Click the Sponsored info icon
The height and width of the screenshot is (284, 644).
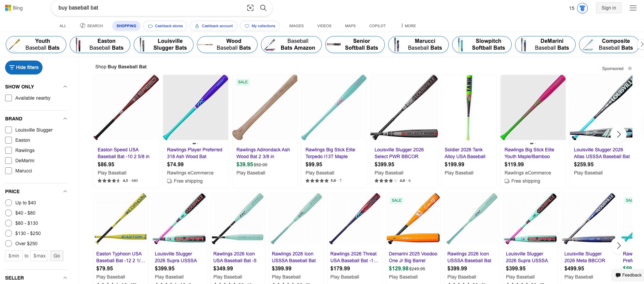pyautogui.click(x=630, y=68)
